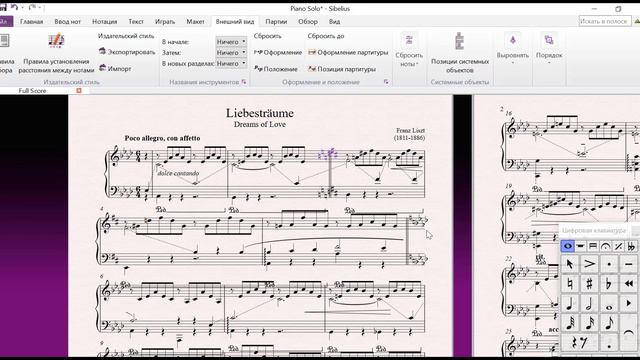Click the Undo arrow in quick access
The width and height of the screenshot is (640, 360).
coord(14,7)
